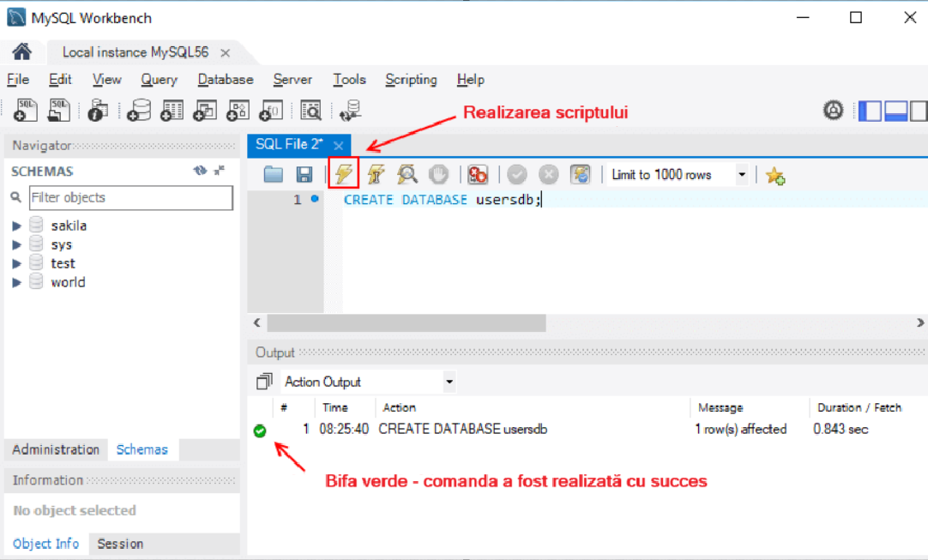Open a SQL script file icon
928x560 pixels.
58,110
